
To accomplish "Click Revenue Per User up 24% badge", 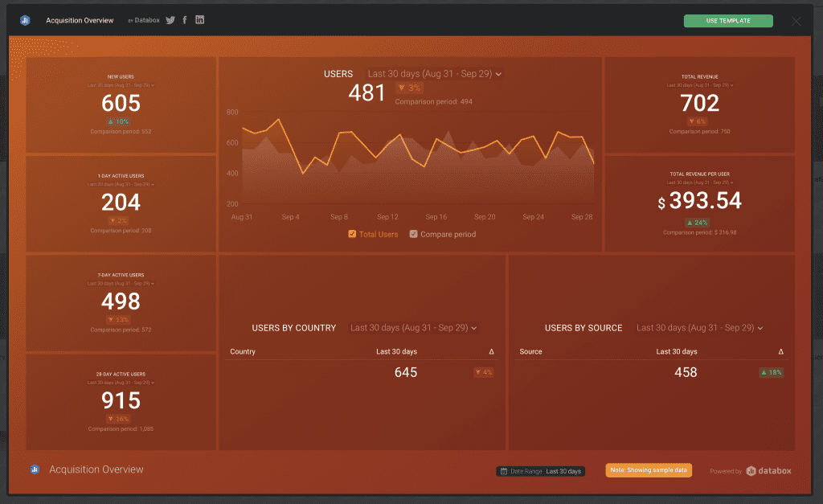I will 698,223.
